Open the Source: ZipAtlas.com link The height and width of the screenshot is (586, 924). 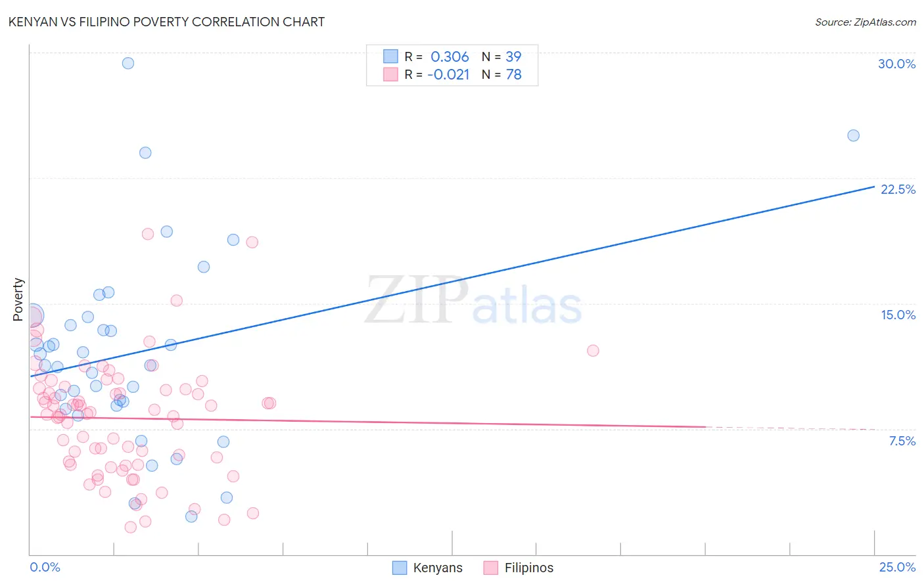866,22
